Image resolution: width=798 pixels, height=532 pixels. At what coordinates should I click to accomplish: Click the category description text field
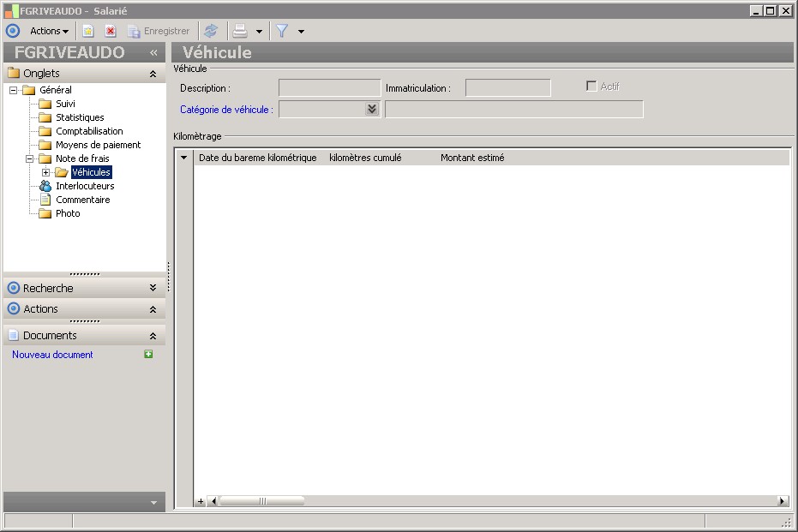click(x=514, y=110)
